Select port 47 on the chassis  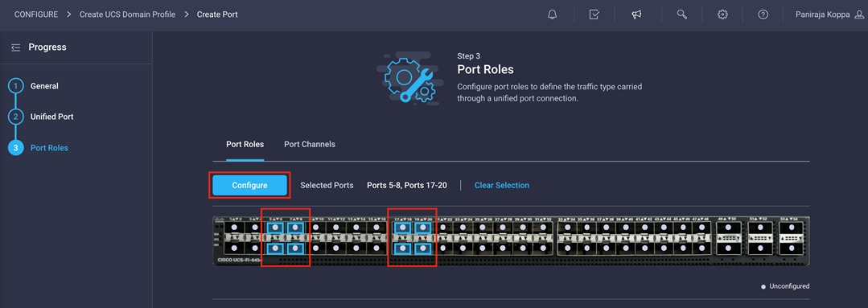tap(702, 228)
